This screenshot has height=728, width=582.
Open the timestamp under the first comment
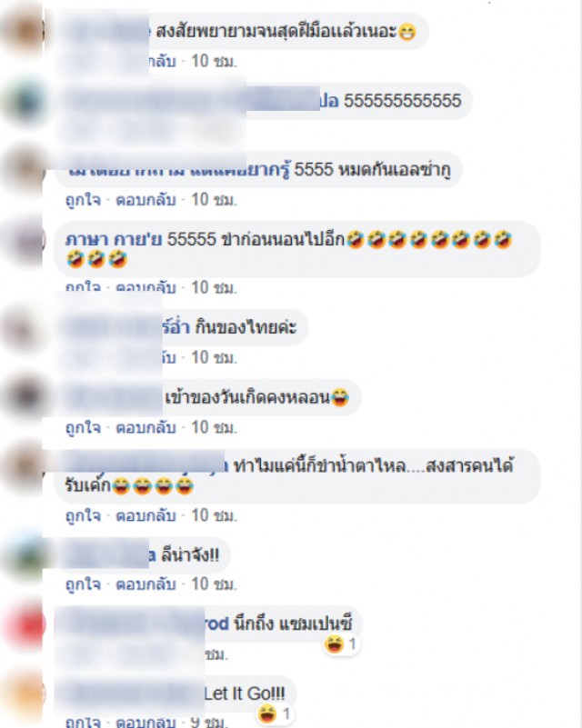[x=214, y=61]
